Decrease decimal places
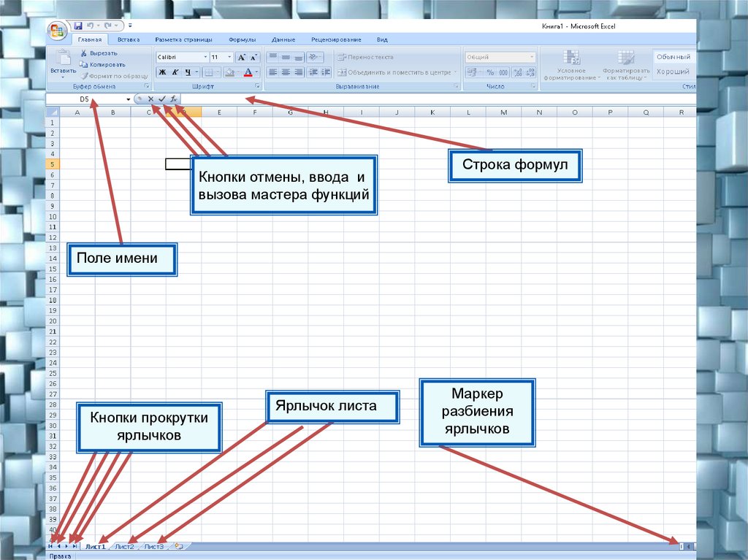 coord(530,72)
